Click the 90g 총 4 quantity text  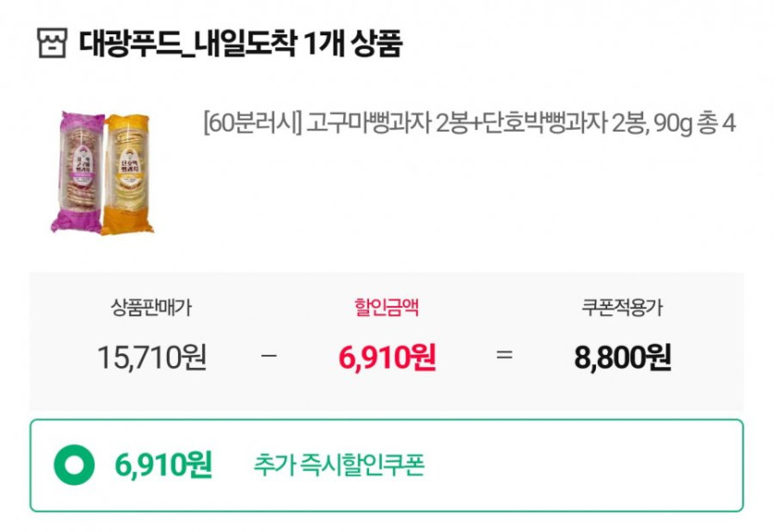coord(694,123)
